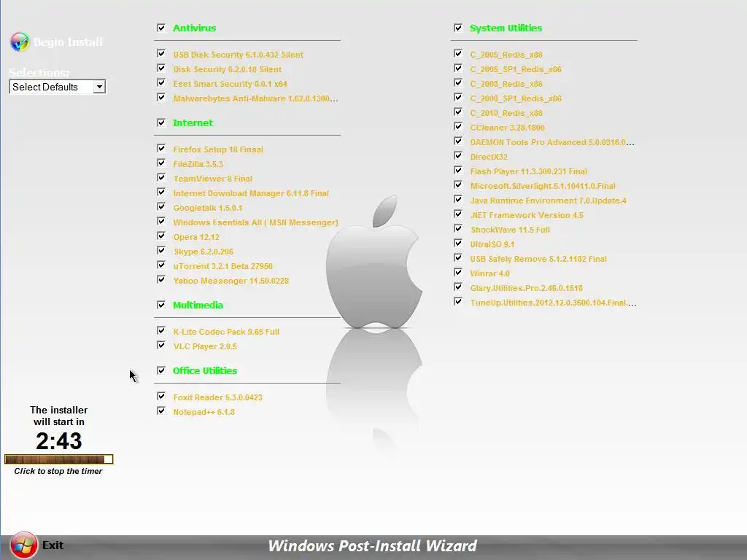This screenshot has width=747, height=560.
Task: Uncheck C_2008_Redis_x86 checkbox
Action: pos(458,83)
